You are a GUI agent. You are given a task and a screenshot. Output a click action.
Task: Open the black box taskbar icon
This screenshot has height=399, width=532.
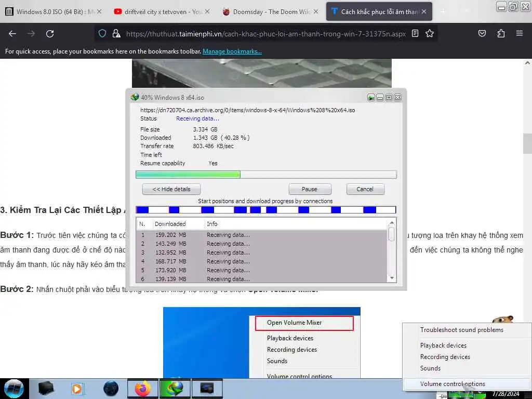tap(46, 389)
